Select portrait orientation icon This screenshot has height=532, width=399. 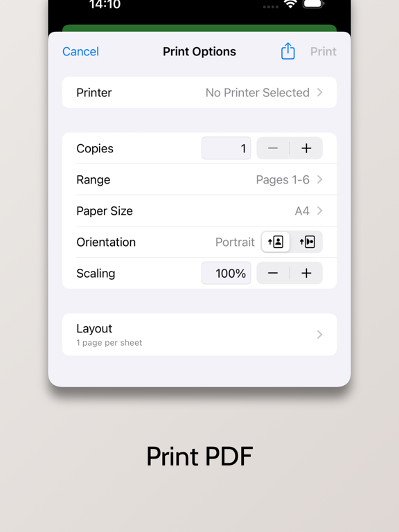coord(276,242)
